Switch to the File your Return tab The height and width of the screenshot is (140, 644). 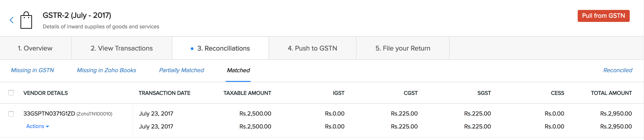click(403, 48)
